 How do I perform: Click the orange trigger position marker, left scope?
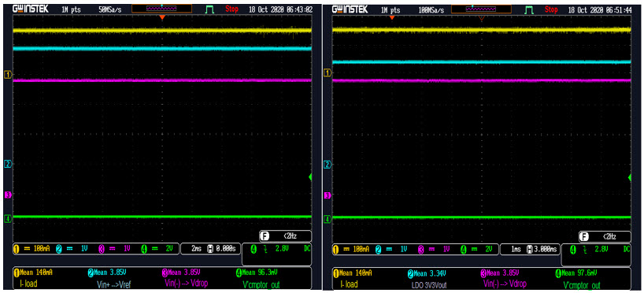[162, 17]
